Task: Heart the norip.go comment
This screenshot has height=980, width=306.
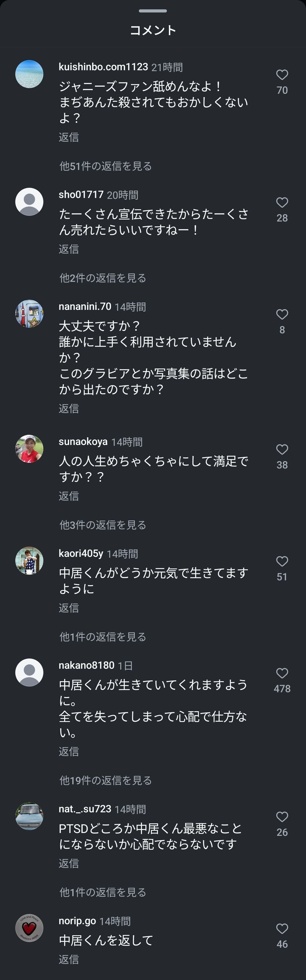Action: pos(282,928)
